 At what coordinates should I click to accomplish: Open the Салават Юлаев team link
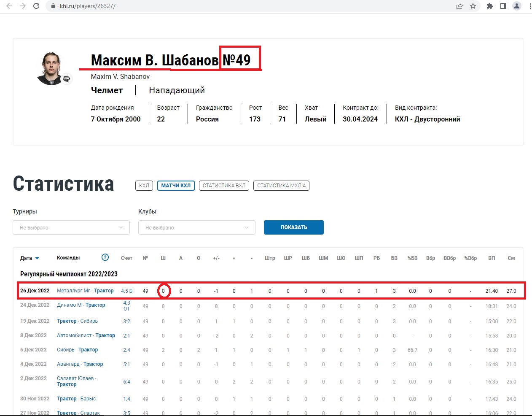pos(75,378)
